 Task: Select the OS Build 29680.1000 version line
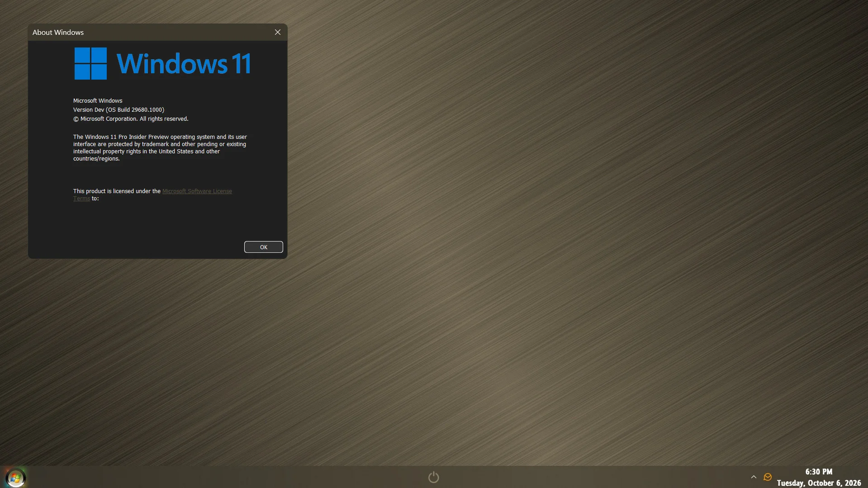119,110
